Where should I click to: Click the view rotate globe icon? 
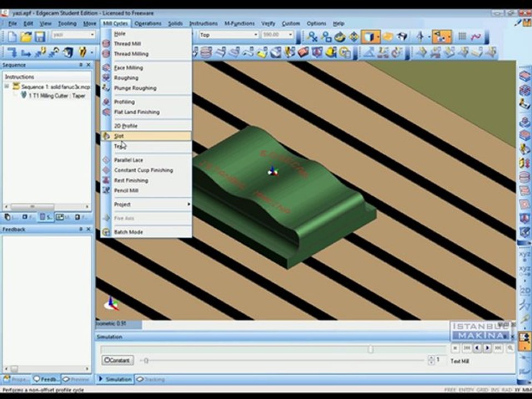pyautogui.click(x=340, y=37)
